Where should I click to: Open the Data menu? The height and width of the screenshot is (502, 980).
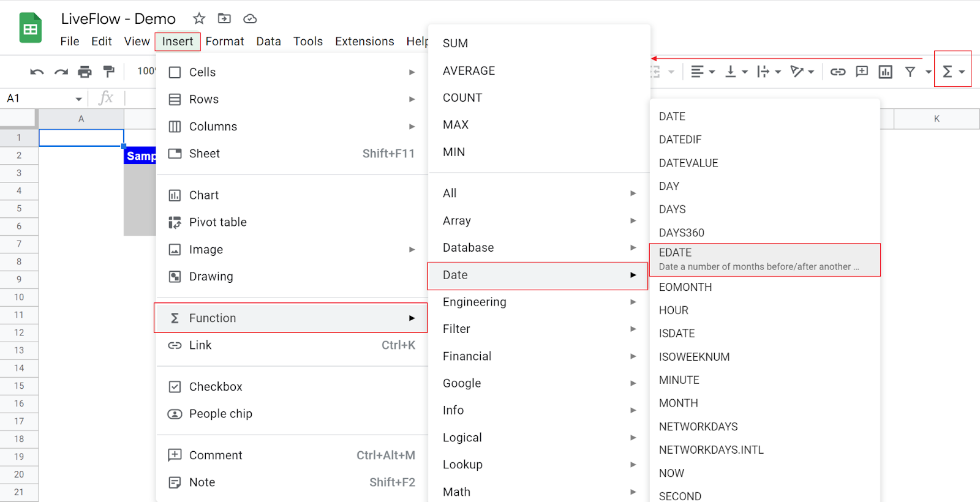coord(268,41)
